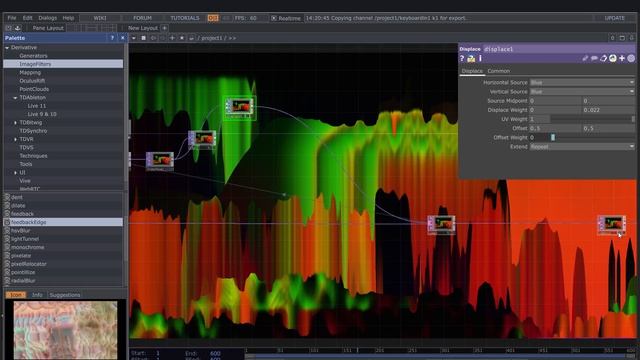Select the Info tab below the palette
This screenshot has height=360, width=640.
pyautogui.click(x=37, y=295)
